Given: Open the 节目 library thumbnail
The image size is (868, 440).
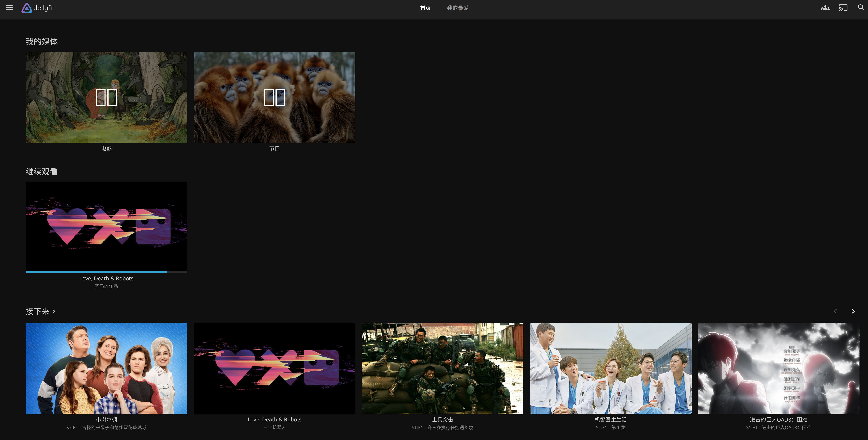Looking at the screenshot, I should click(274, 97).
